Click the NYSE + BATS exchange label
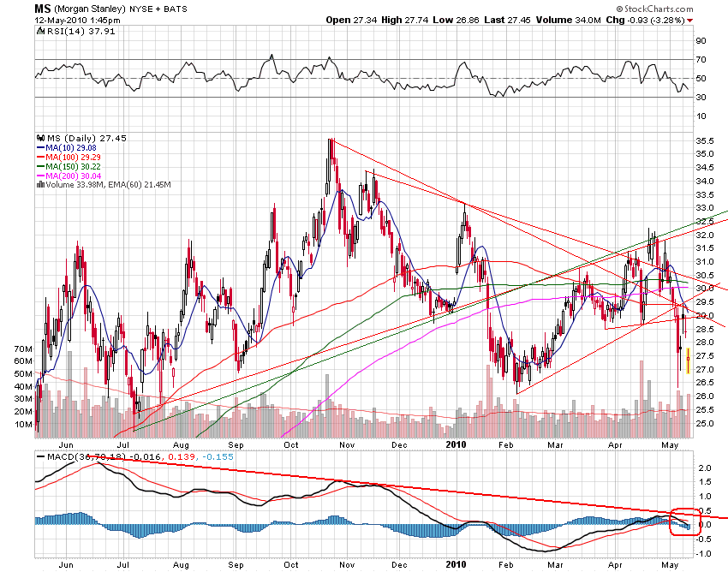 (x=158, y=9)
